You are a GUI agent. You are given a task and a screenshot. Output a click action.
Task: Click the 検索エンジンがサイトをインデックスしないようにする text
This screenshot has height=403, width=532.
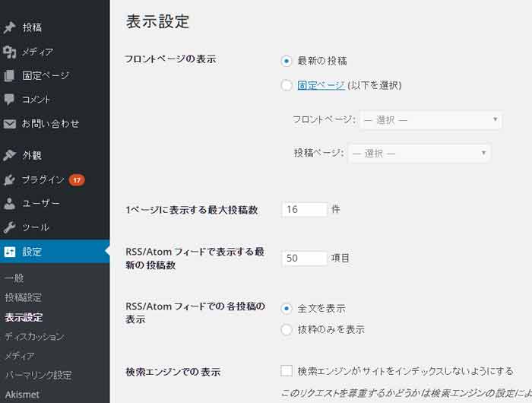[405, 371]
